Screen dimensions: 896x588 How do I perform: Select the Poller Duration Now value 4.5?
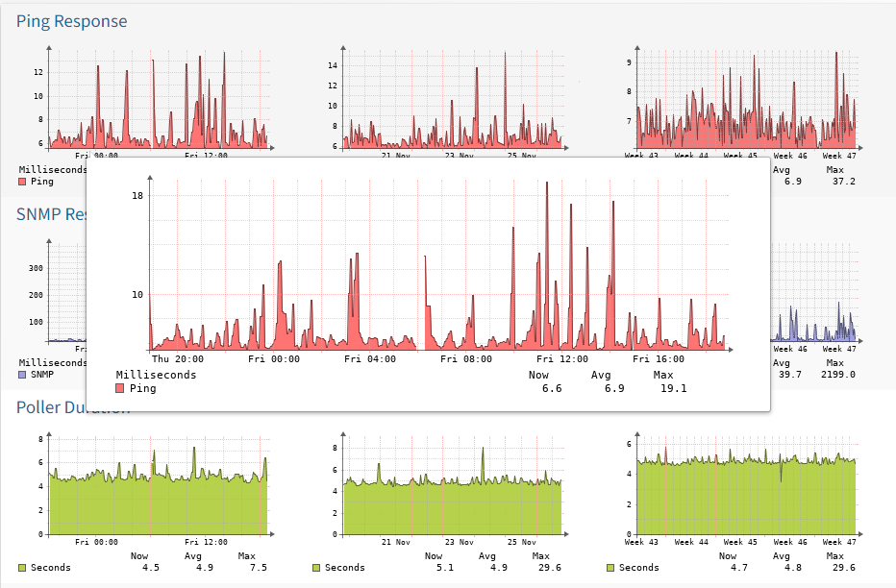pos(151,568)
